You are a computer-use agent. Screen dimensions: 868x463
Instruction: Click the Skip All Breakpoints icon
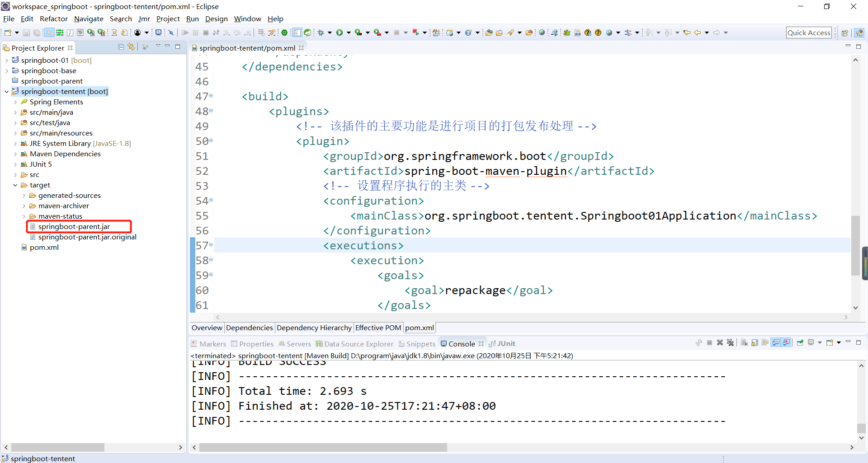point(171,33)
